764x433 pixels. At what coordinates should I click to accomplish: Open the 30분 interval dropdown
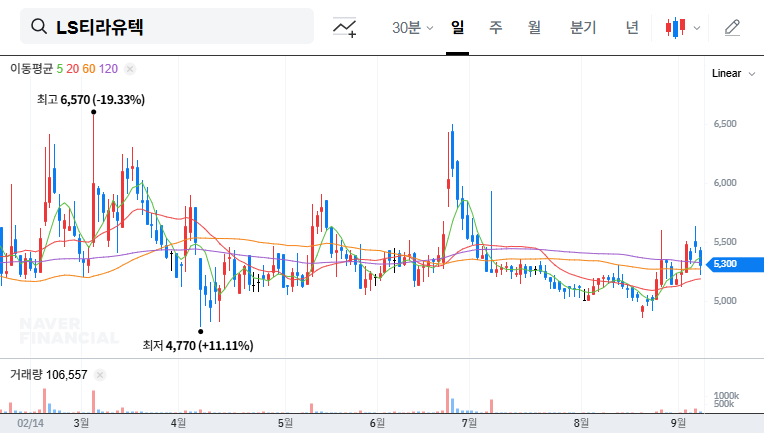pyautogui.click(x=413, y=27)
